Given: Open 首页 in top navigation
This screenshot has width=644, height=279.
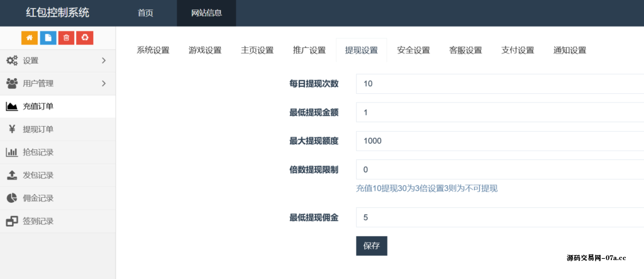Looking at the screenshot, I should click(145, 13).
